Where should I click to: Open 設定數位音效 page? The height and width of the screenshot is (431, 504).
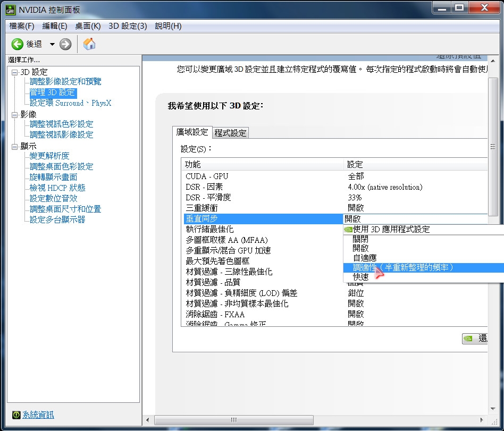coord(53,198)
